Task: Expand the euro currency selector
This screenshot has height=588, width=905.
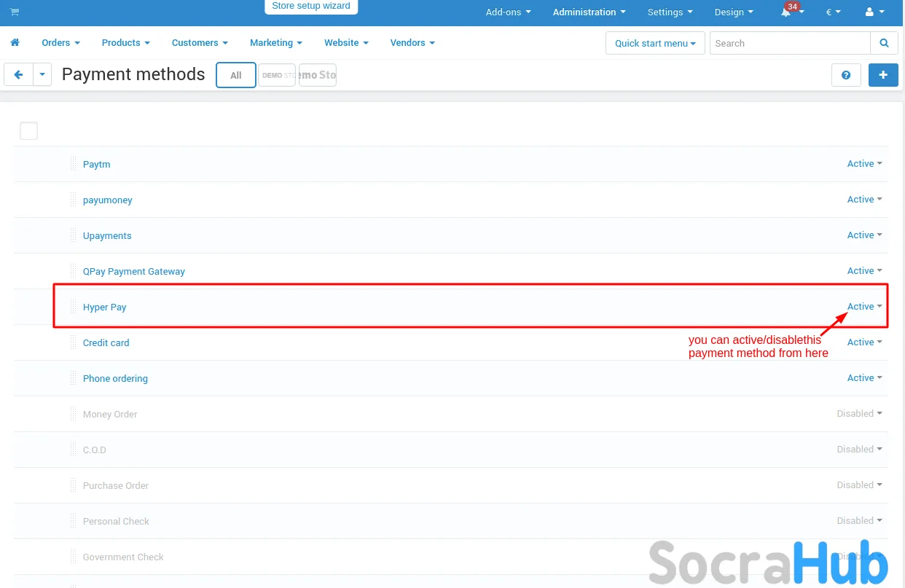Action: click(x=832, y=12)
